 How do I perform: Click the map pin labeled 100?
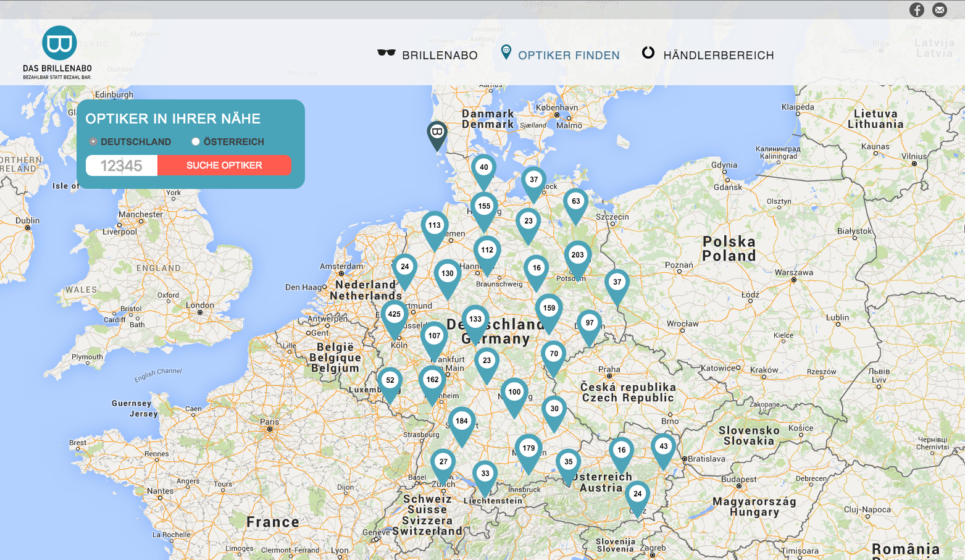[514, 398]
